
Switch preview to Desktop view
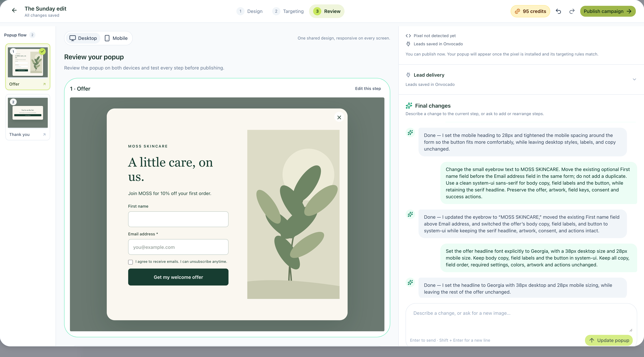(x=83, y=38)
